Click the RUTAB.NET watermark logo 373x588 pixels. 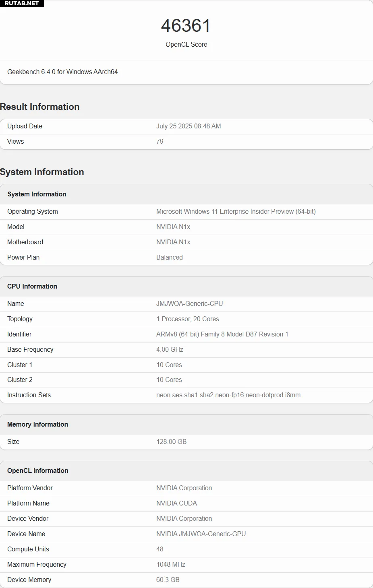click(x=22, y=3)
